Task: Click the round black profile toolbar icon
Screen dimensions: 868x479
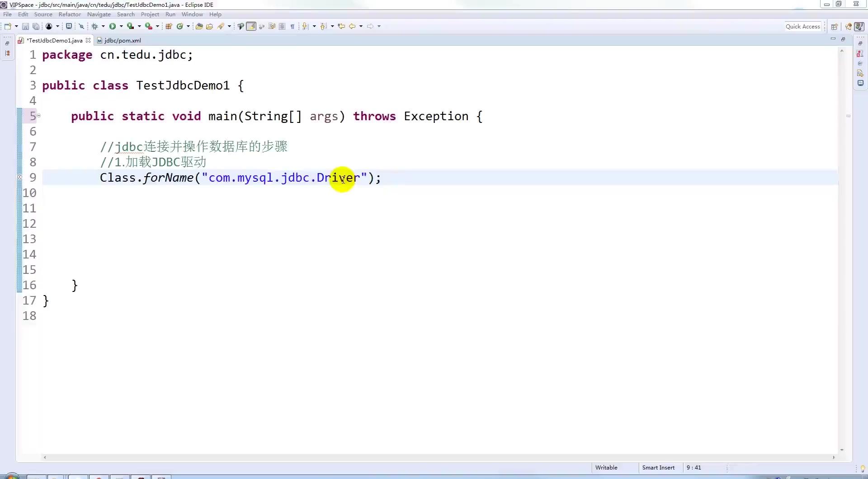Action: tap(49, 26)
